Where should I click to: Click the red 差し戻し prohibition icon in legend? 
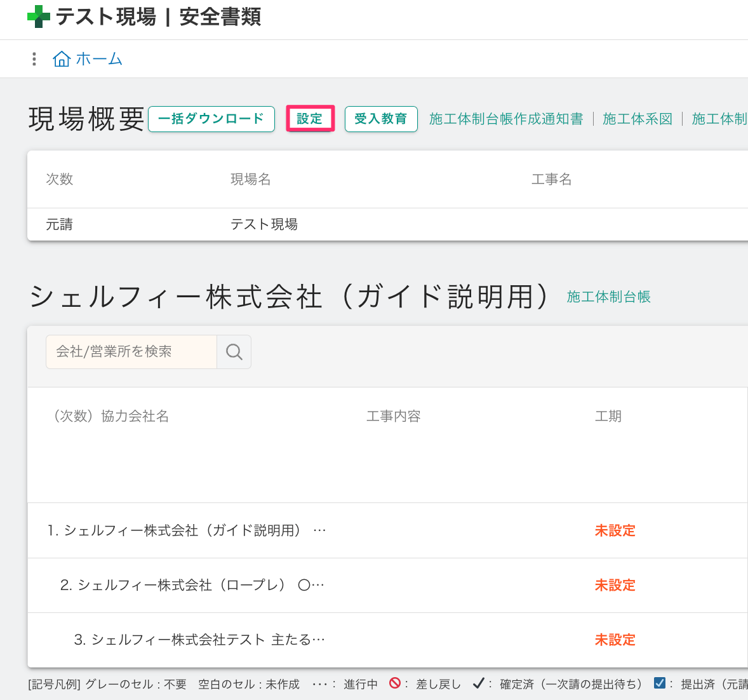click(395, 683)
